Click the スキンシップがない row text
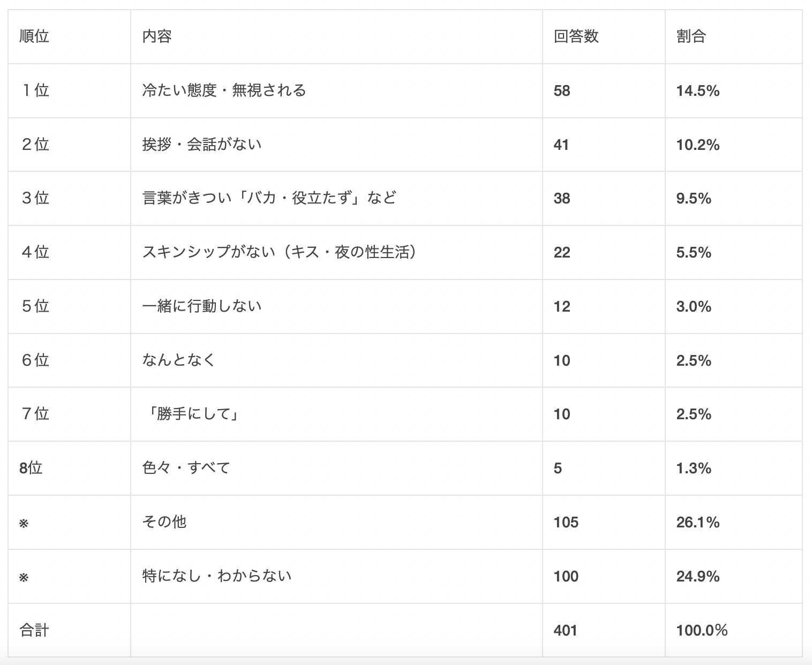812x665 pixels. coord(279,252)
